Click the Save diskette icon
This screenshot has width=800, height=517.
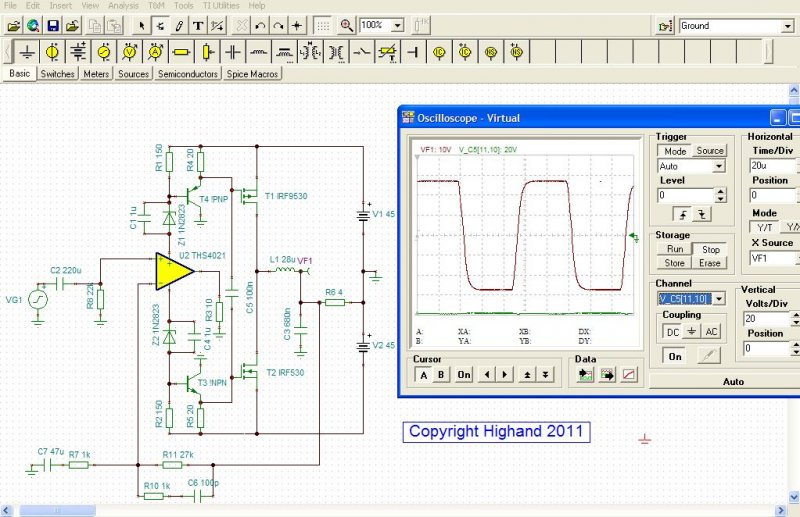pos(53,26)
